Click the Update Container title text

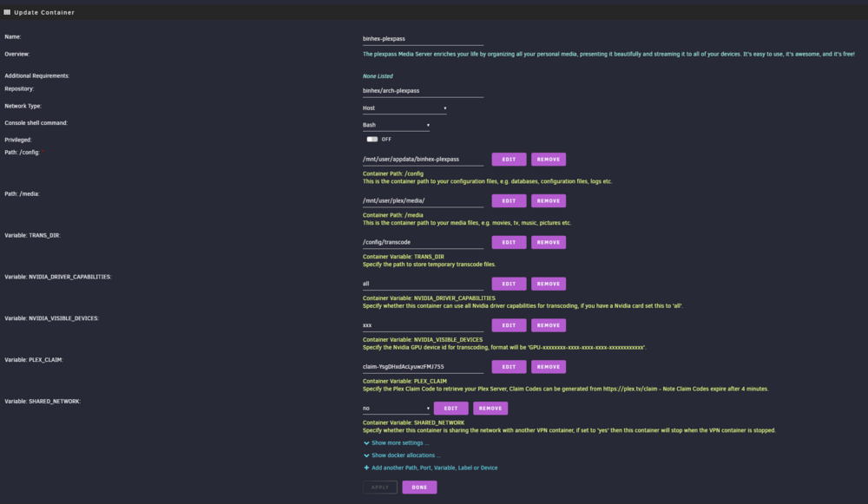pos(44,12)
